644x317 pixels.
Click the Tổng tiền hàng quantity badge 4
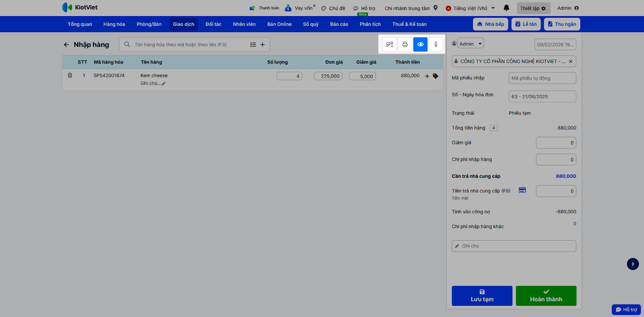pyautogui.click(x=494, y=128)
